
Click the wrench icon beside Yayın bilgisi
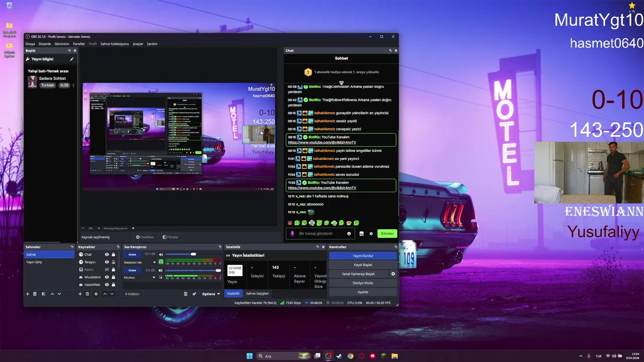click(x=28, y=59)
